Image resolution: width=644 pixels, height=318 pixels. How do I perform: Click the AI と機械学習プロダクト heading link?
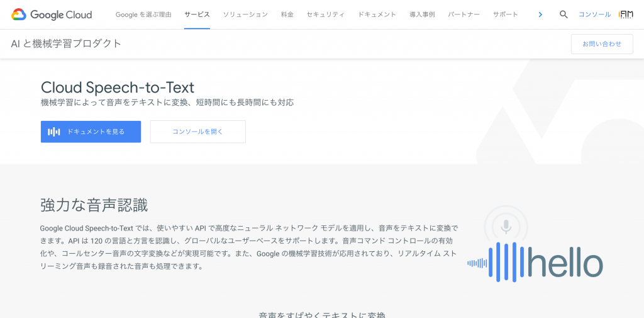pos(67,43)
